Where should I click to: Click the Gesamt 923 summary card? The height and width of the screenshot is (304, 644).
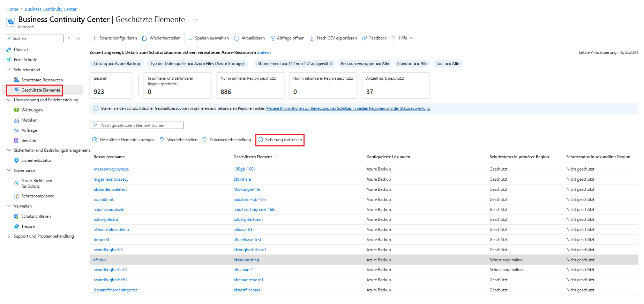[x=111, y=85]
